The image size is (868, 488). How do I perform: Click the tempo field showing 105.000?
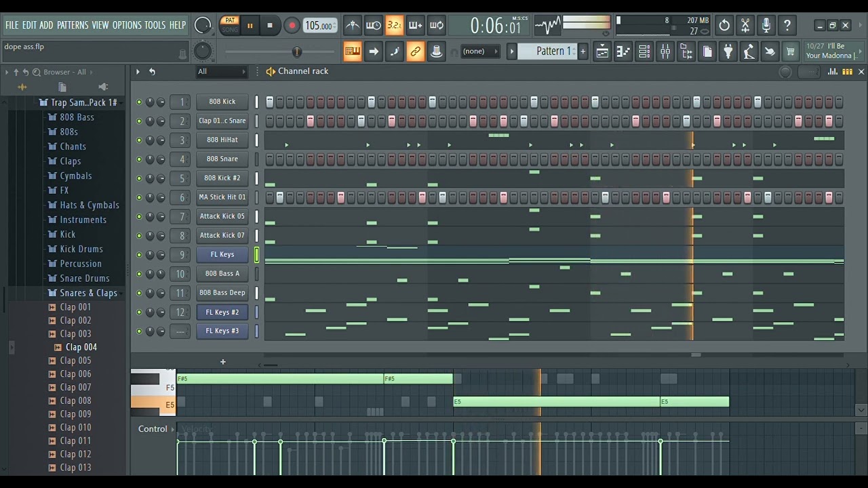tap(319, 26)
